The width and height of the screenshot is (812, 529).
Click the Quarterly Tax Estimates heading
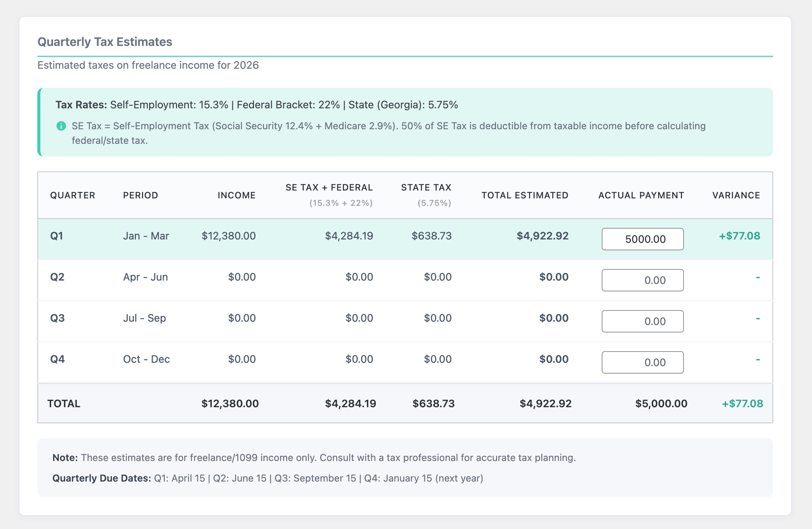[105, 42]
